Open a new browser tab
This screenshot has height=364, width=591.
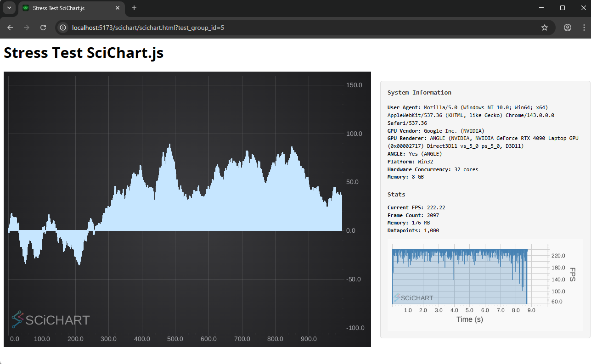pyautogui.click(x=134, y=8)
